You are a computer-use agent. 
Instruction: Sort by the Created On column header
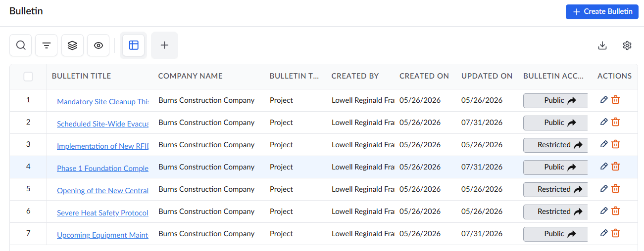pos(424,76)
